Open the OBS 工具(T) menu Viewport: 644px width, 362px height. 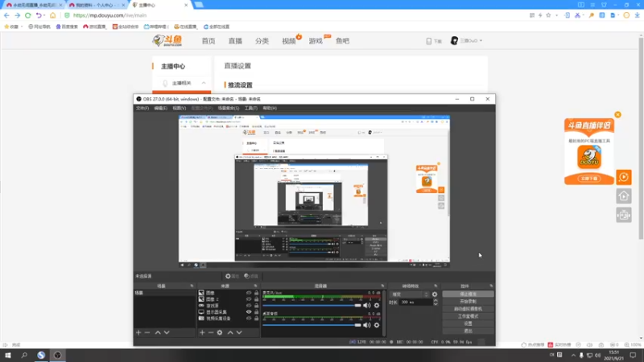point(251,109)
